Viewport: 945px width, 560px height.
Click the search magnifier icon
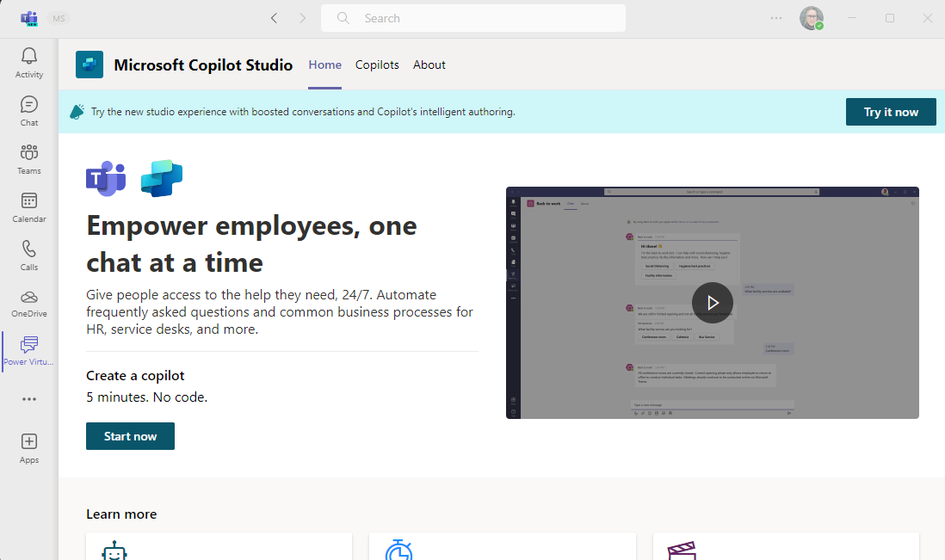pos(343,18)
